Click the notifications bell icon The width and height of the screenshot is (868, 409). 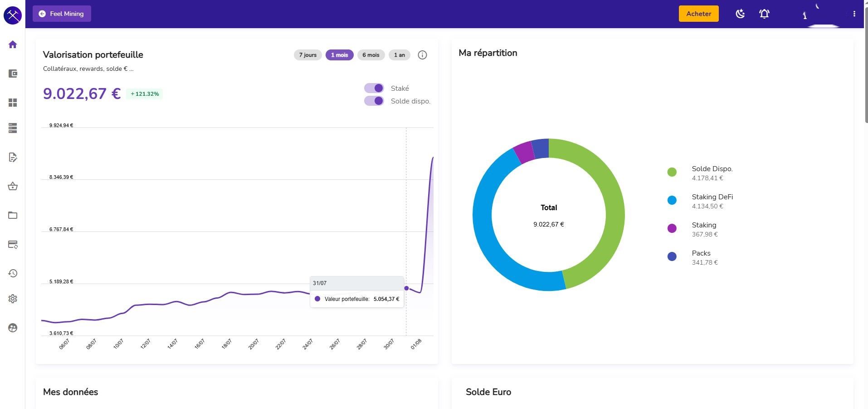coord(764,14)
